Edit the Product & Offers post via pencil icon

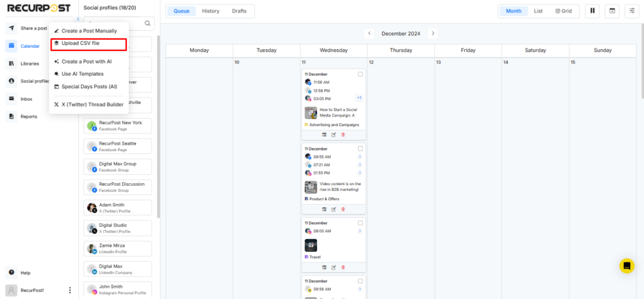(x=333, y=209)
